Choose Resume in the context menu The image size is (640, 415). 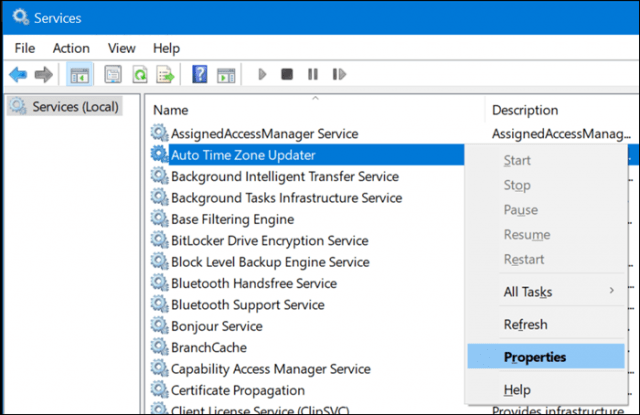tap(527, 235)
